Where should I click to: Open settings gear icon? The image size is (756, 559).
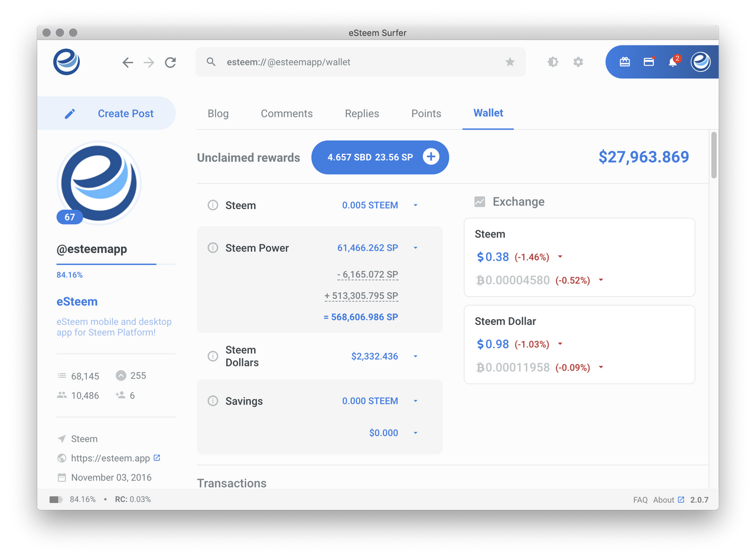[578, 62]
